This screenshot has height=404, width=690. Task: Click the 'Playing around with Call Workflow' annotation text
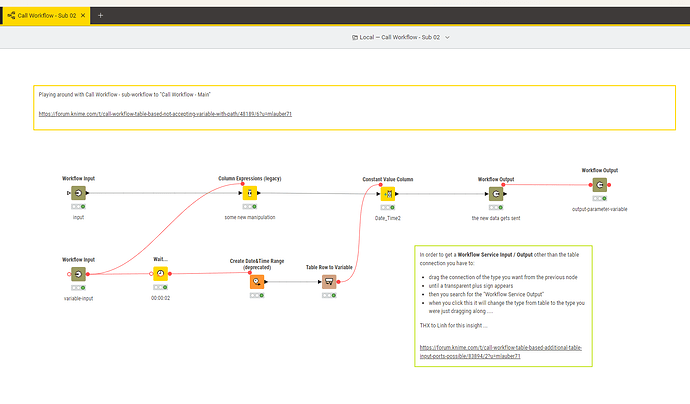pos(125,95)
